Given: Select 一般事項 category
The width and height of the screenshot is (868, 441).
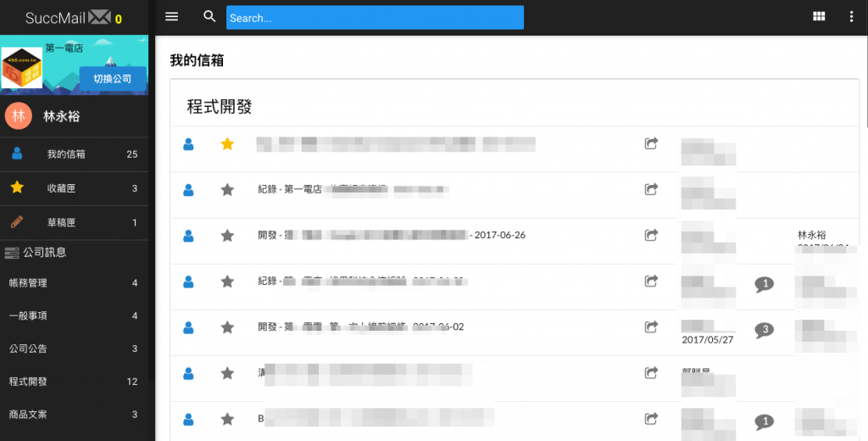Looking at the screenshot, I should [75, 315].
